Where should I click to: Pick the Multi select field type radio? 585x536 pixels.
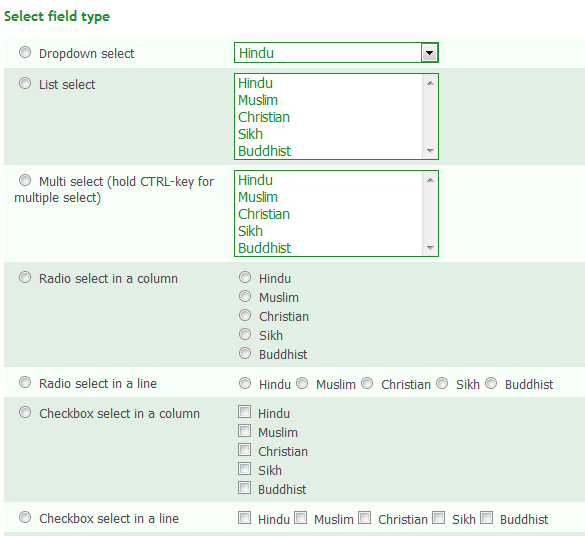point(25,181)
